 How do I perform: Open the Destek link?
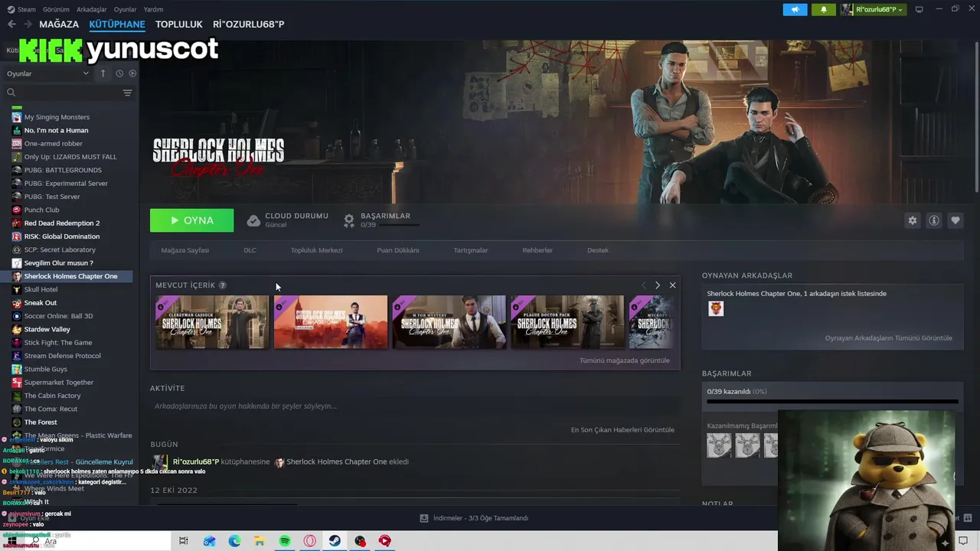(x=598, y=250)
